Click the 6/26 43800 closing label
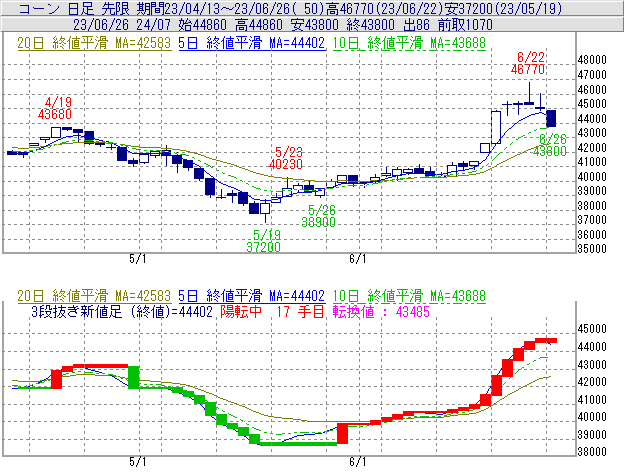This screenshot has height=475, width=624. (550, 145)
